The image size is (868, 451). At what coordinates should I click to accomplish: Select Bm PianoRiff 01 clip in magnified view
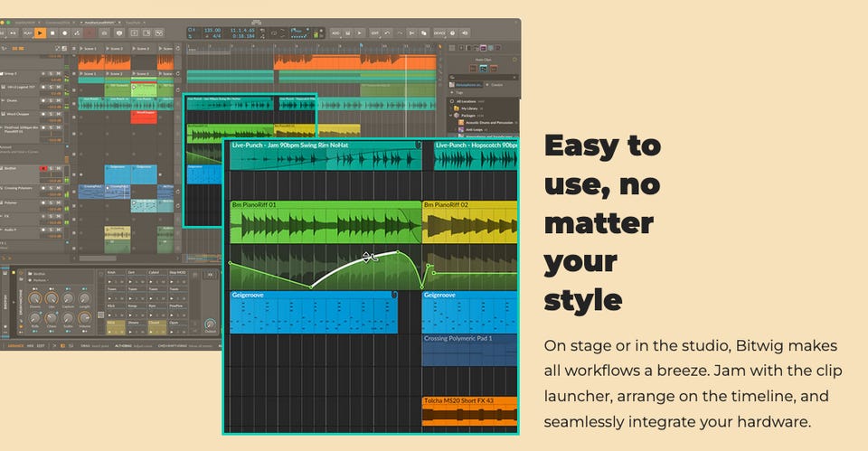(325, 221)
